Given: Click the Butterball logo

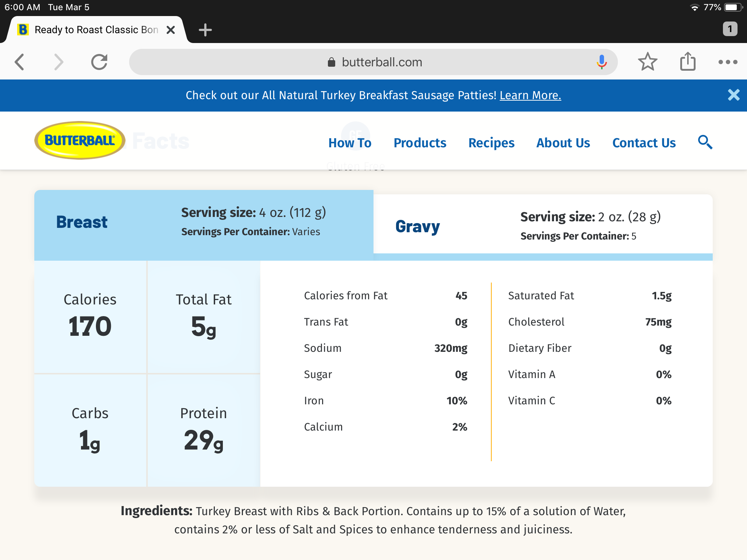Looking at the screenshot, I should tap(80, 140).
